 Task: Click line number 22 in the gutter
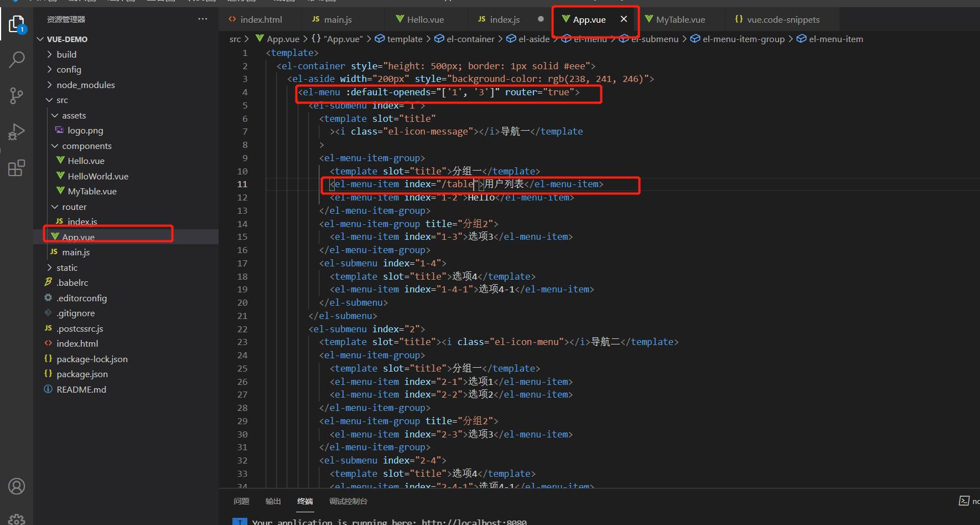click(242, 329)
